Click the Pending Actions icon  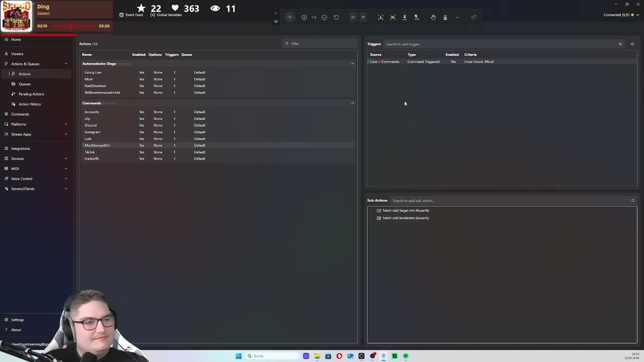(x=14, y=94)
